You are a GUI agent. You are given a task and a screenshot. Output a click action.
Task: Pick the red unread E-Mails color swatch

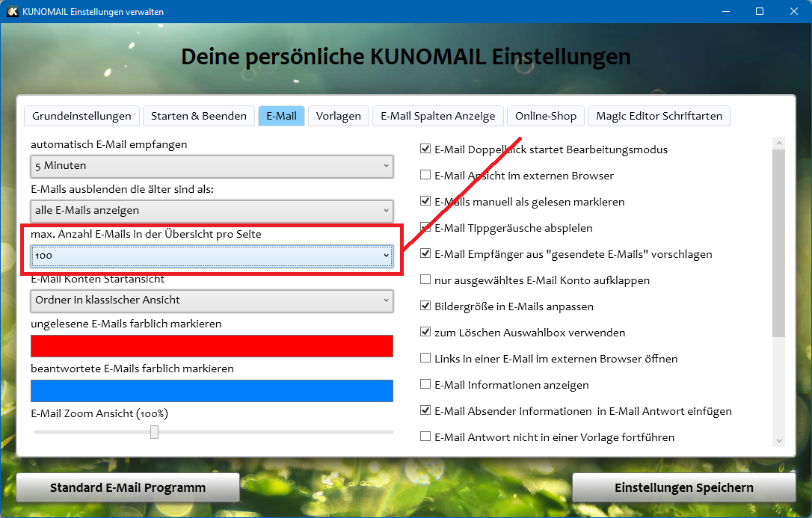(x=212, y=345)
